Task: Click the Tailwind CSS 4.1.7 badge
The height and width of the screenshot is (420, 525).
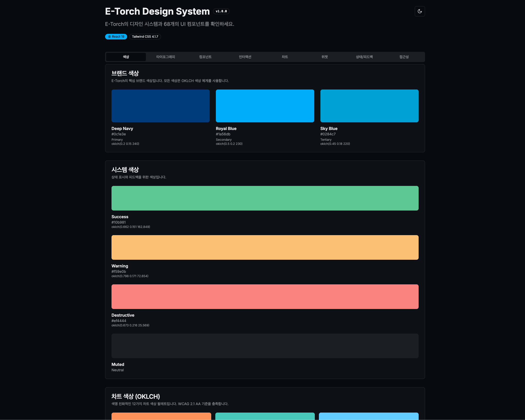Action: point(145,37)
